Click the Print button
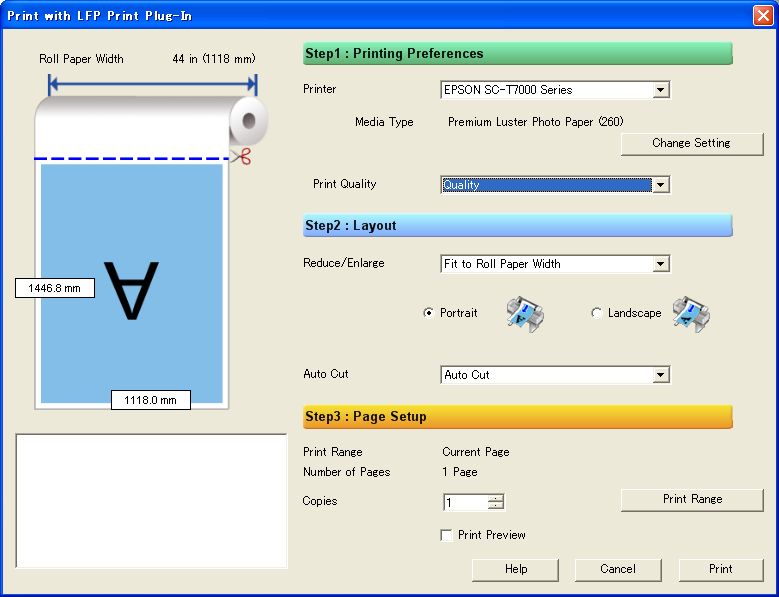The height and width of the screenshot is (597, 779). tap(721, 569)
